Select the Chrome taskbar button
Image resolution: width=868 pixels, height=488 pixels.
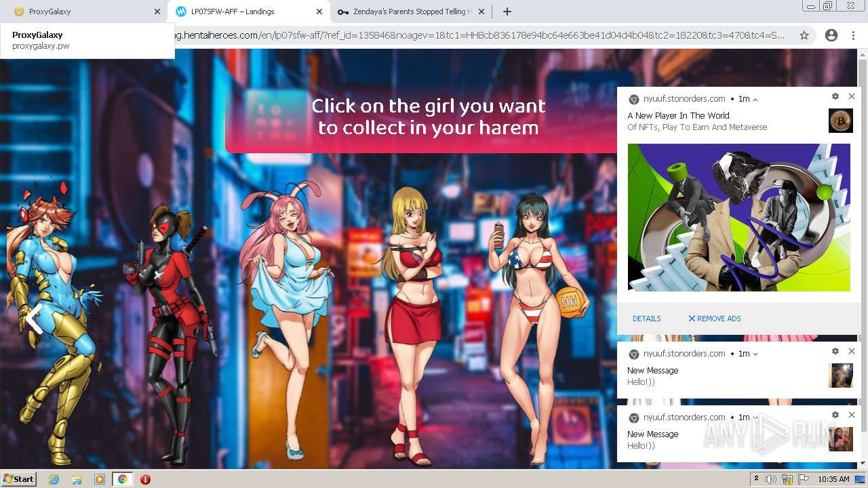[x=123, y=479]
